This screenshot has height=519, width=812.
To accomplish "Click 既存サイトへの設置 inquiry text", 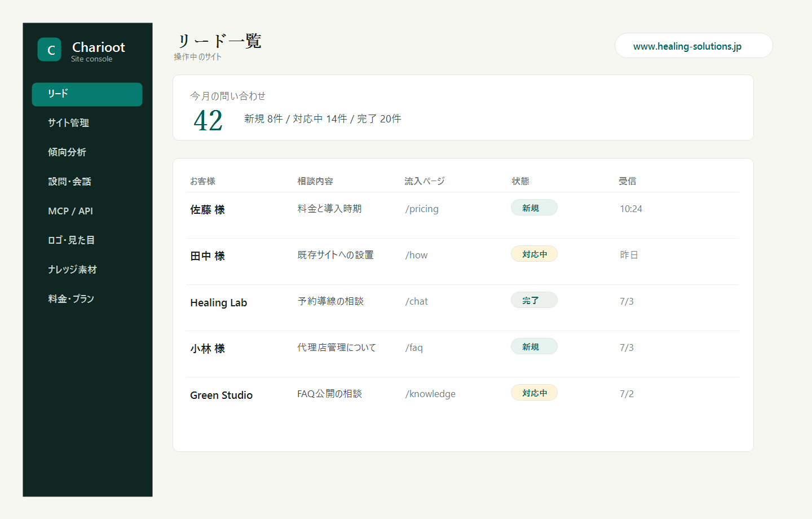I will tap(336, 255).
